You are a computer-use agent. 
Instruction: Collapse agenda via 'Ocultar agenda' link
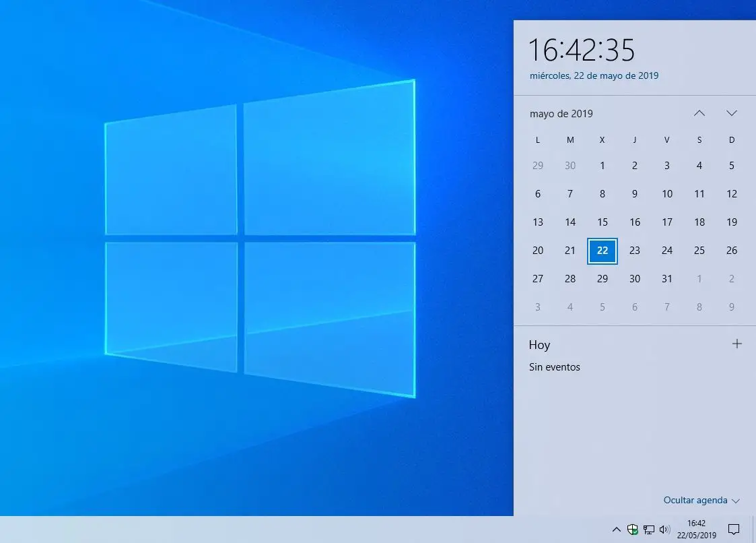pos(701,500)
